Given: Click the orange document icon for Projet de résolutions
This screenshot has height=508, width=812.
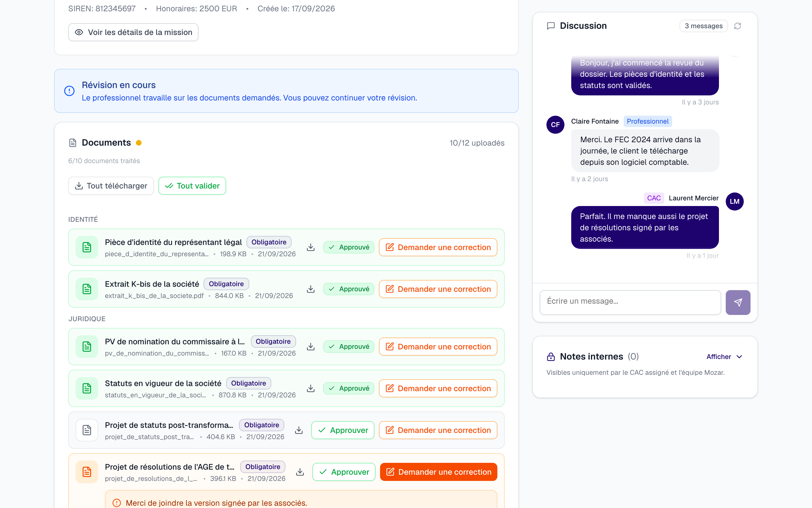Looking at the screenshot, I should 87,472.
